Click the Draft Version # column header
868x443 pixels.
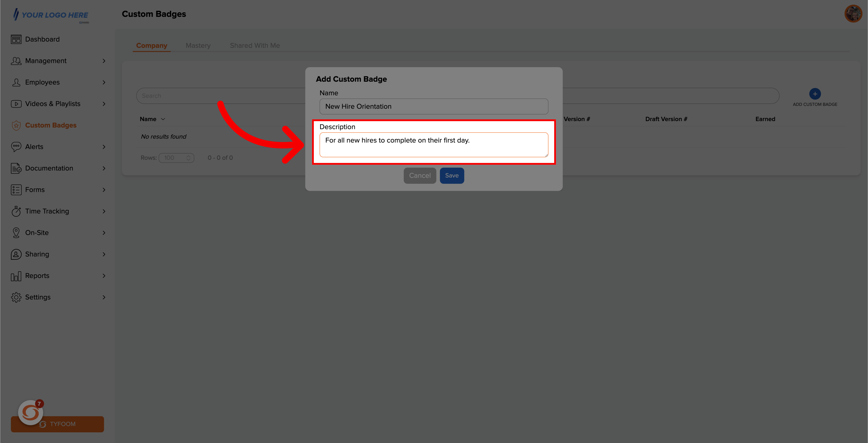coord(666,119)
